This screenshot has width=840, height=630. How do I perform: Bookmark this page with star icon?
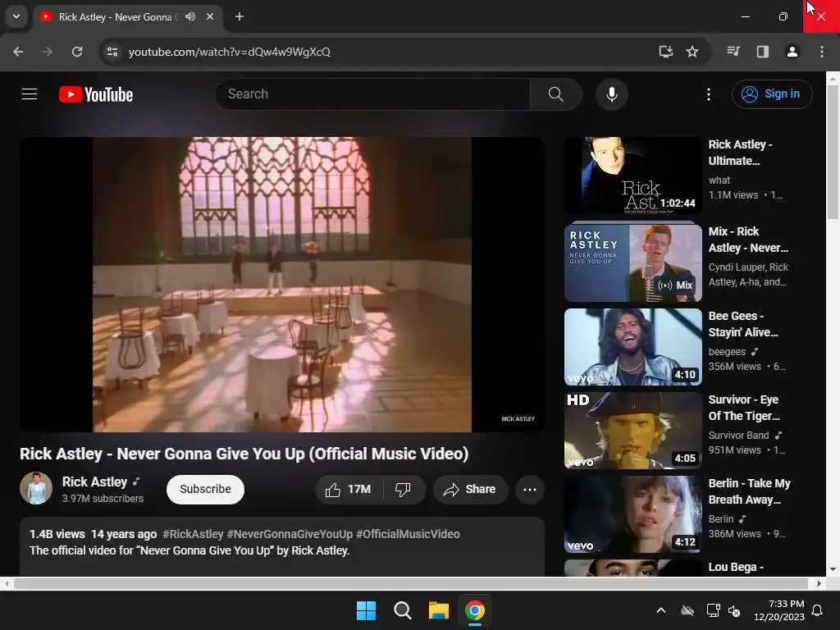(692, 52)
